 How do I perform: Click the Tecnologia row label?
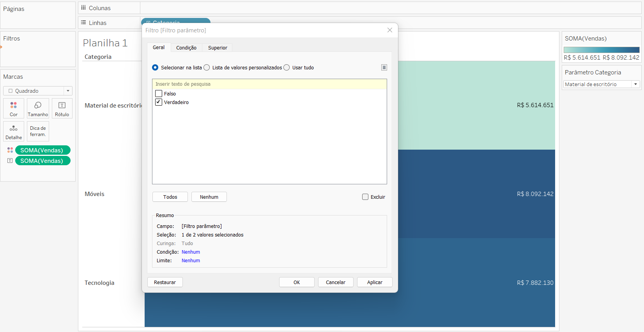point(99,283)
